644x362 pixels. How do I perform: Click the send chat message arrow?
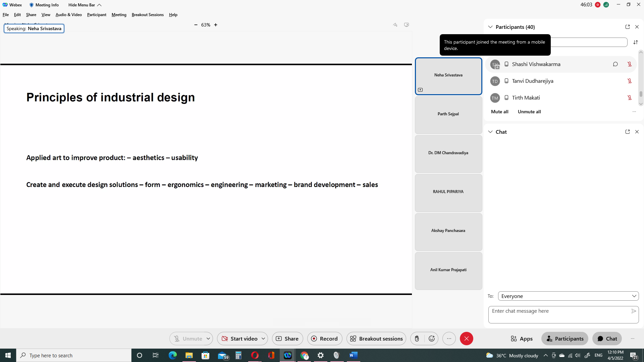coord(633,311)
